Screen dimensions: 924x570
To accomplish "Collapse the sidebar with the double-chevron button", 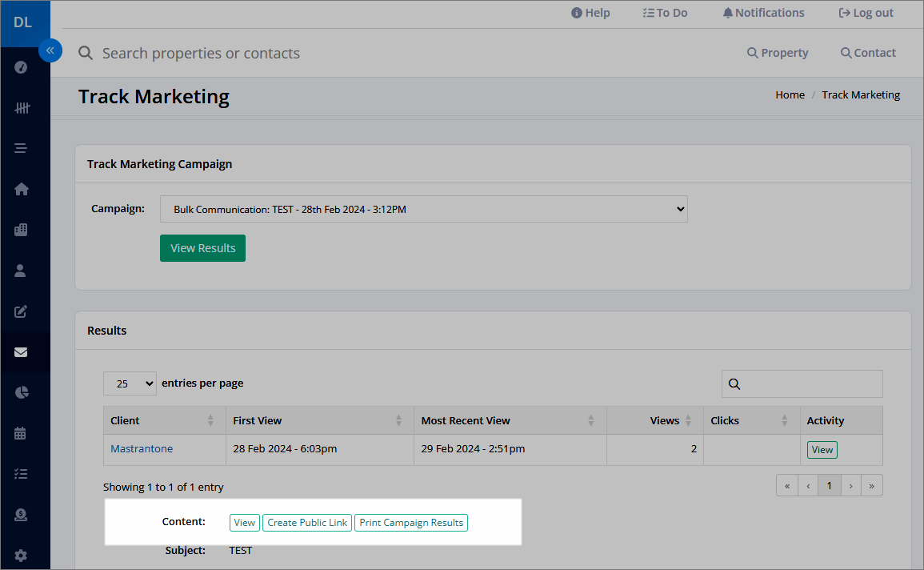I will (50, 50).
